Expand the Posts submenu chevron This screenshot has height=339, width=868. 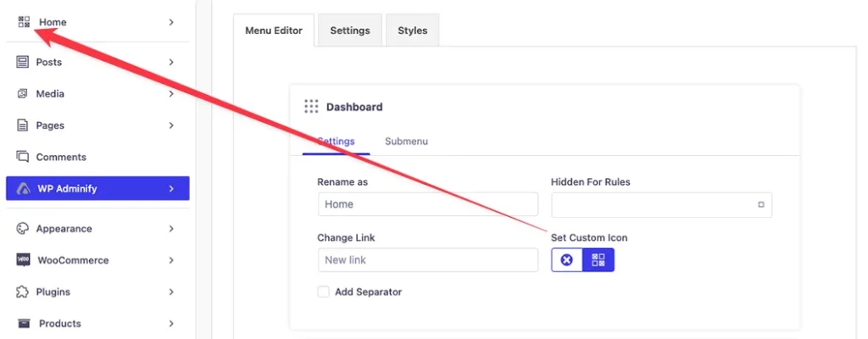click(171, 62)
